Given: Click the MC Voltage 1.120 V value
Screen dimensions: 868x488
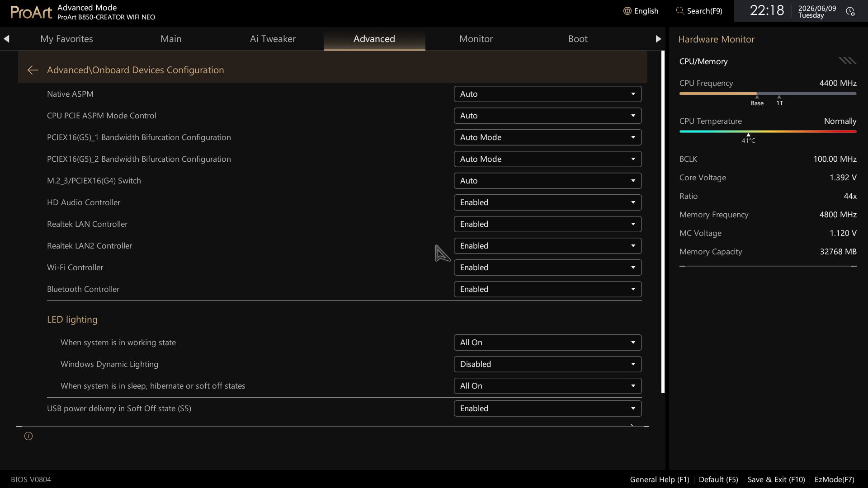Looking at the screenshot, I should click(x=843, y=233).
